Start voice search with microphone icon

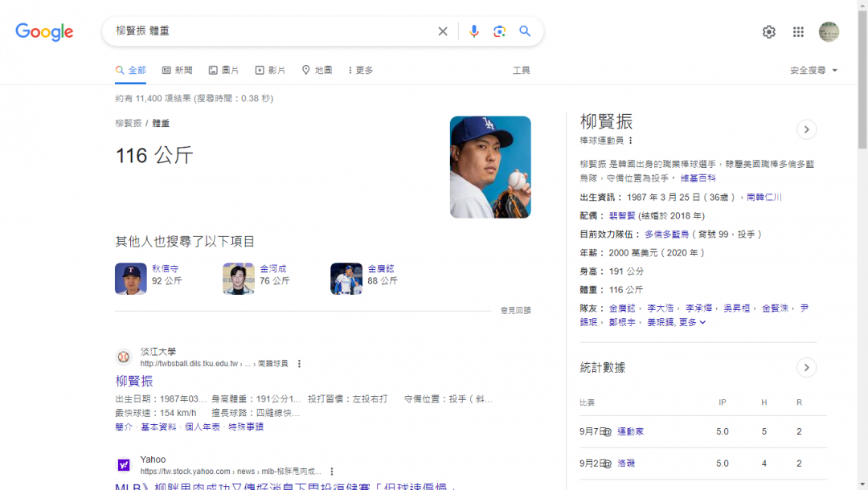[x=474, y=31]
